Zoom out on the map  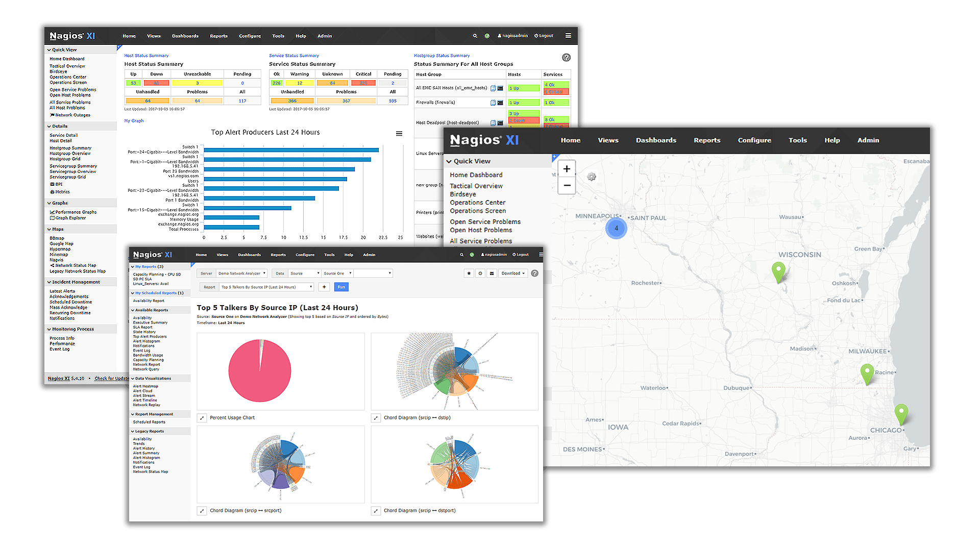567,186
